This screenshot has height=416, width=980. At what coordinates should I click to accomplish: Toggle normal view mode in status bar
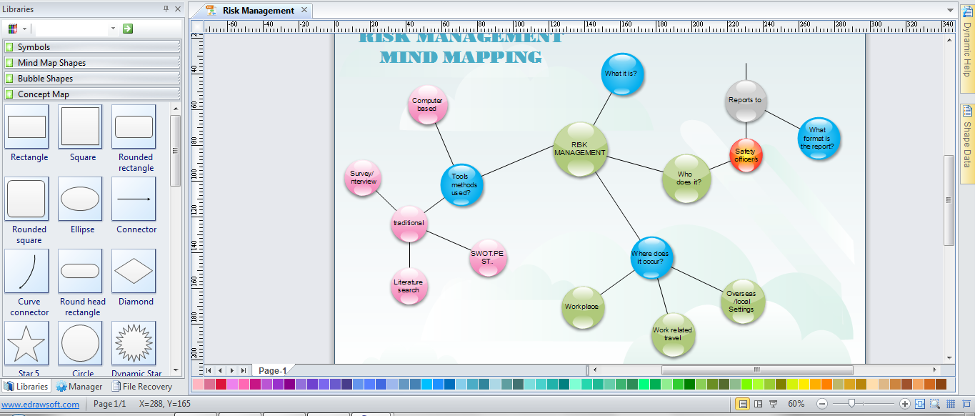click(x=743, y=403)
